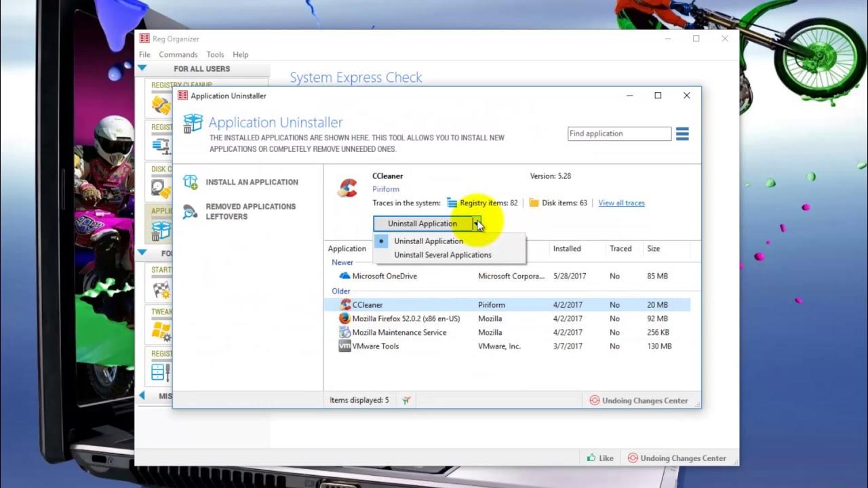Screen dimensions: 868x488
Task: Click the Mozilla Maintenance Service icon
Action: point(344,332)
